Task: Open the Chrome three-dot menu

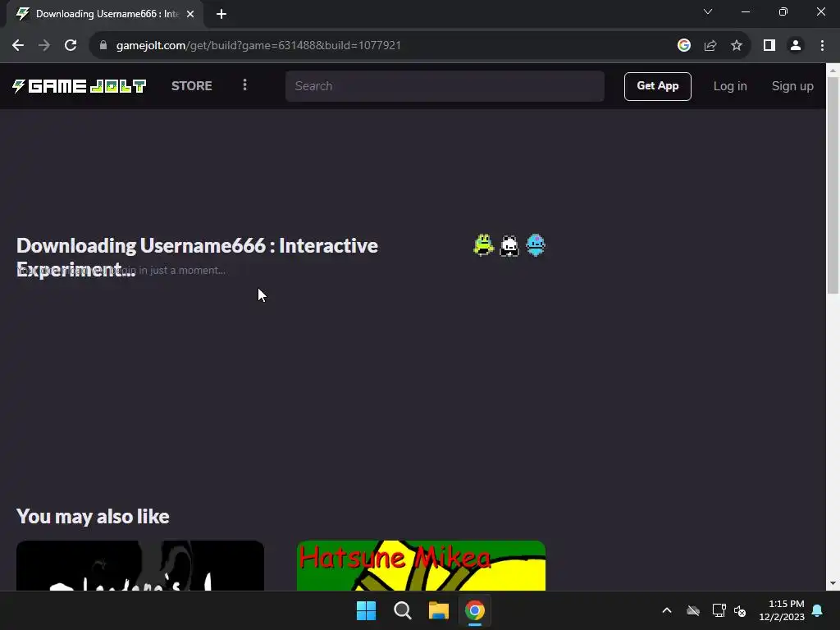Action: (x=822, y=46)
